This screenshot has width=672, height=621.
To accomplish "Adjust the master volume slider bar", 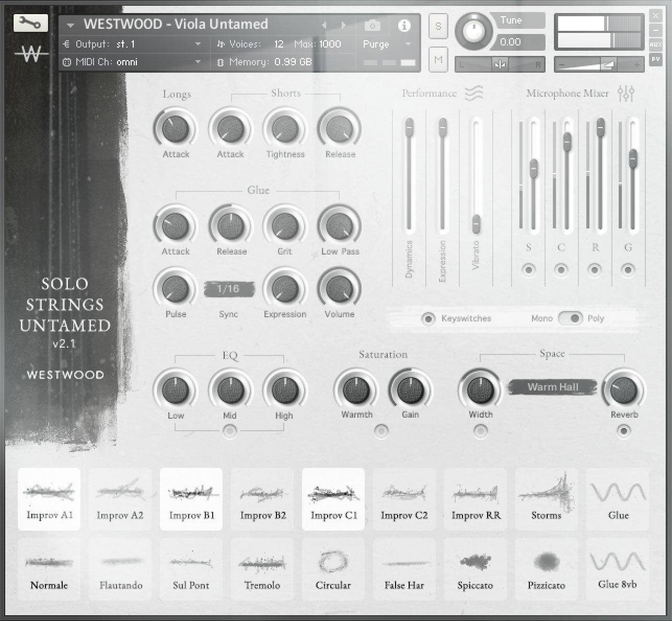I will click(x=598, y=65).
